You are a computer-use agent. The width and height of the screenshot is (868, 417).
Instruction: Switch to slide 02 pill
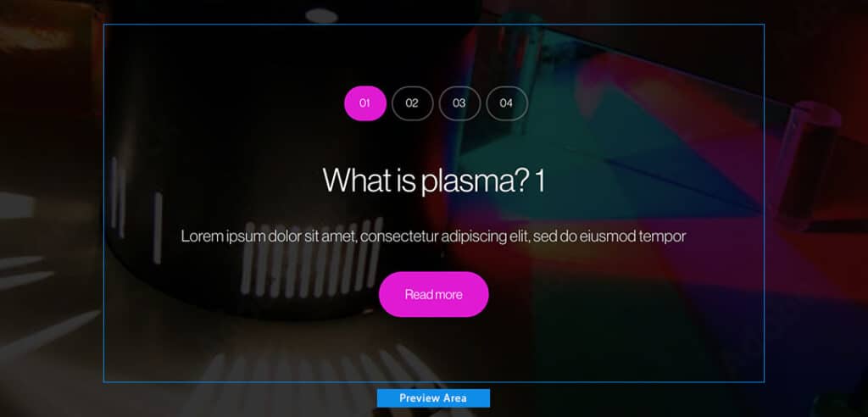[x=412, y=103]
